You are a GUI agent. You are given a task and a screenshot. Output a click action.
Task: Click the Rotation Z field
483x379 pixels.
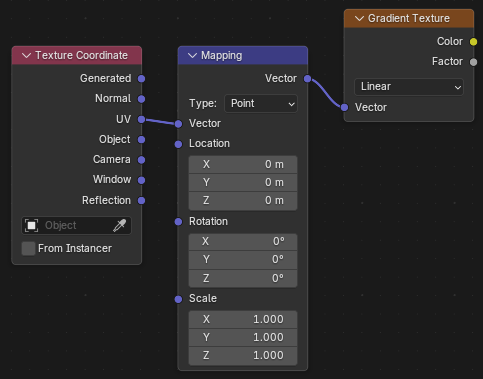click(x=243, y=278)
